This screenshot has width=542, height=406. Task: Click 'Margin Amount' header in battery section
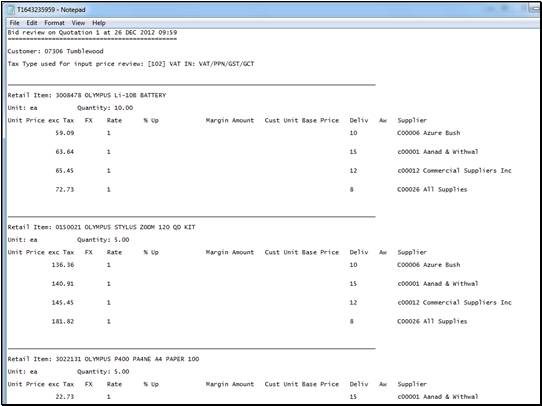pyautogui.click(x=230, y=120)
